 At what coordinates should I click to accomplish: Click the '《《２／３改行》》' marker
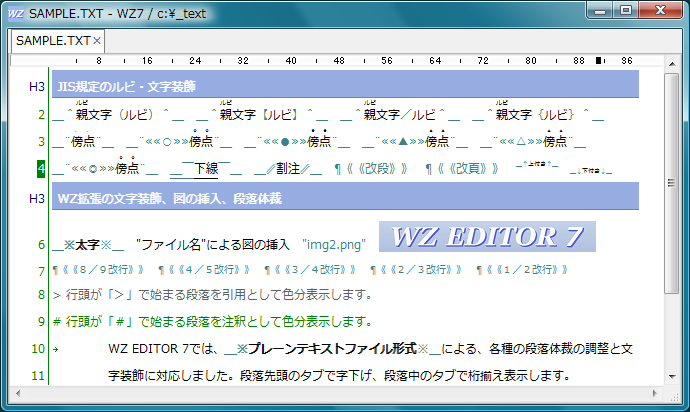[x=421, y=269]
